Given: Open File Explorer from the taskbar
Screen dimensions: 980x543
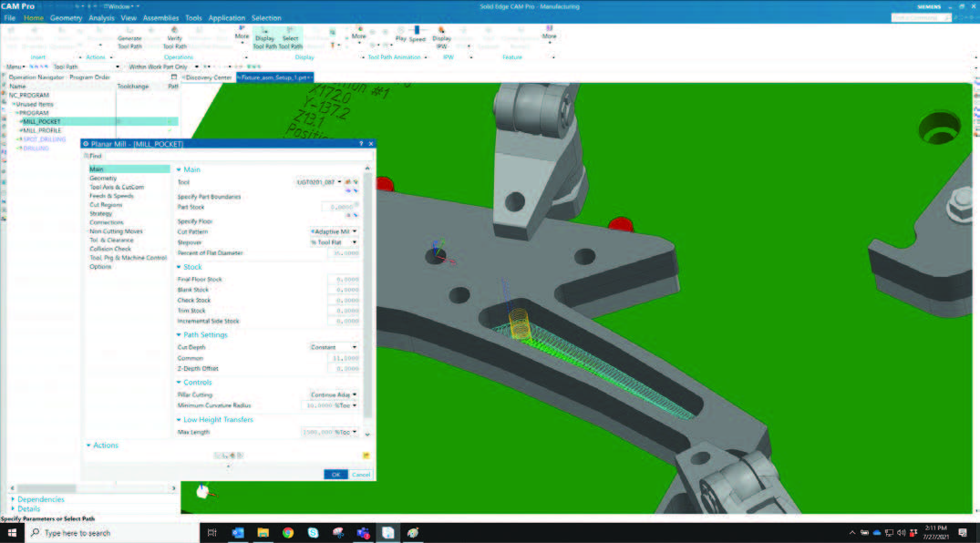Looking at the screenshot, I should 263,533.
